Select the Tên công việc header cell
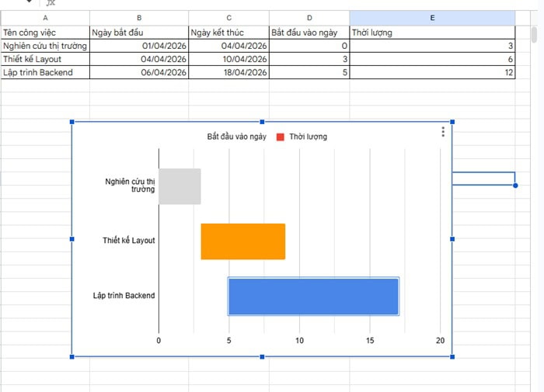 (x=44, y=33)
